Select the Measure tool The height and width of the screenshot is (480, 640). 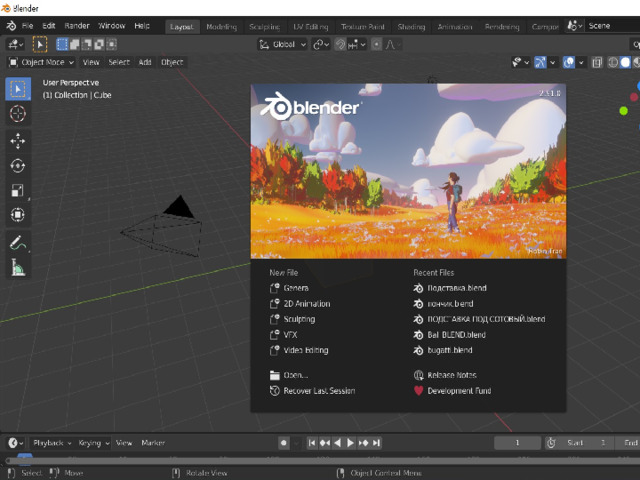coord(18,267)
